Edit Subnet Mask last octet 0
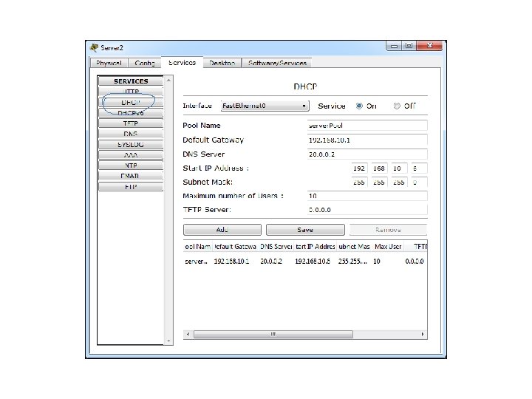 [x=420, y=183]
